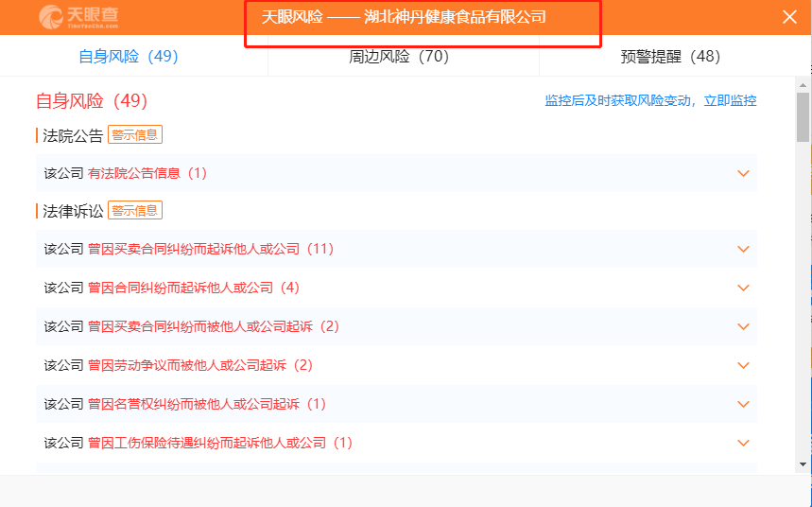This screenshot has height=507, width=812.
Task: Open 有法院公告信息 (1) red link text
Action: pyautogui.click(x=147, y=173)
